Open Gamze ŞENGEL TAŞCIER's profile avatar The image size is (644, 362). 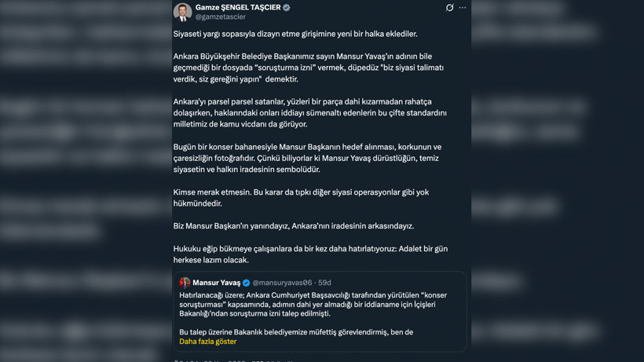(183, 12)
